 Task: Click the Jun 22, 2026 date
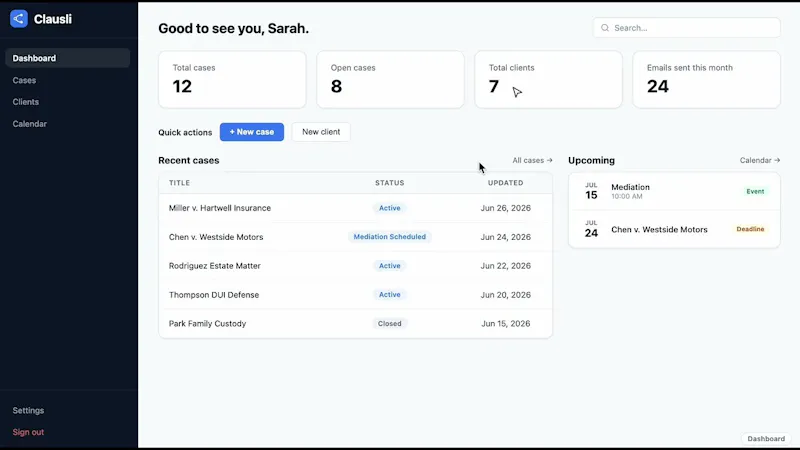point(506,266)
